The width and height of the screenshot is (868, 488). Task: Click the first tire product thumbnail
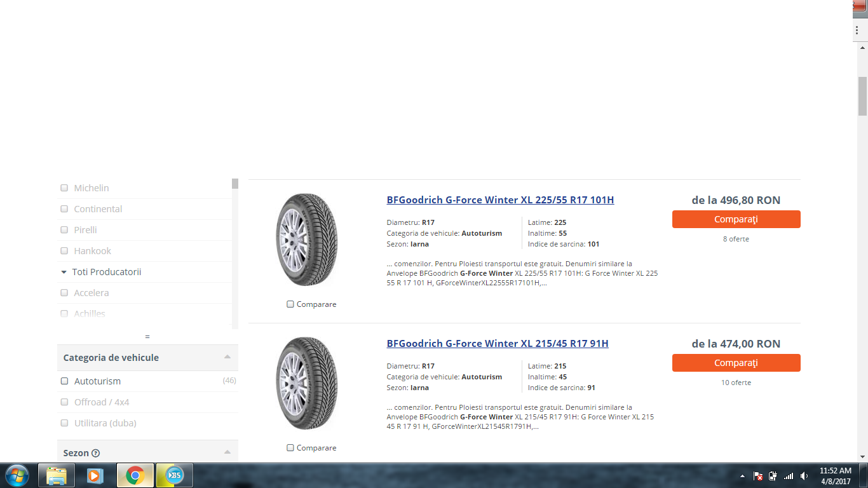[307, 240]
